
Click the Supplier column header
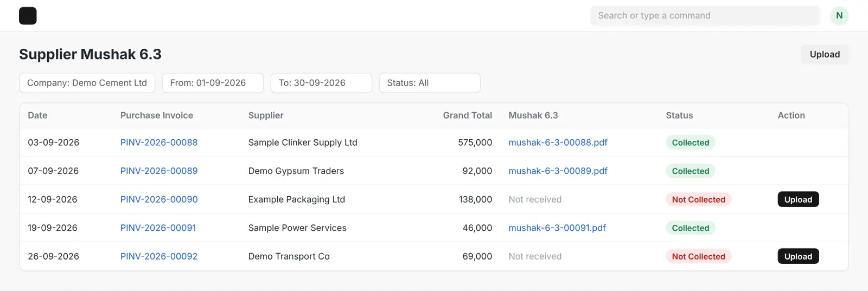266,115
